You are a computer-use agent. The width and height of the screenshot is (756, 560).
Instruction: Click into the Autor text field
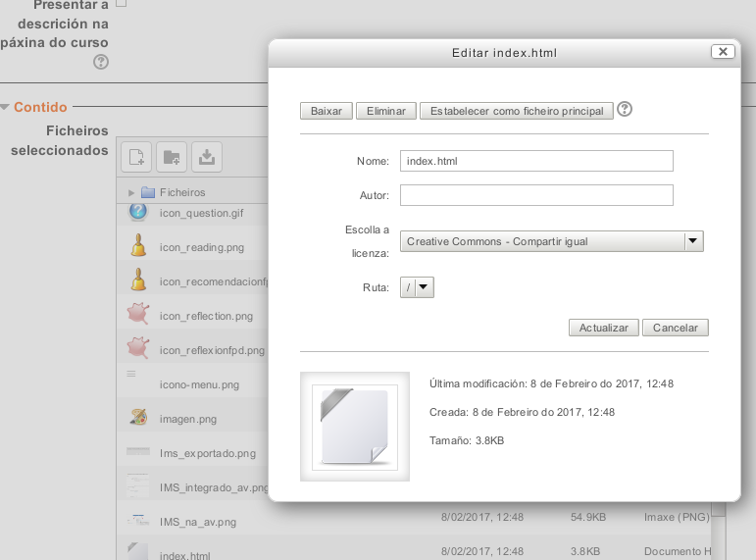coord(536,195)
